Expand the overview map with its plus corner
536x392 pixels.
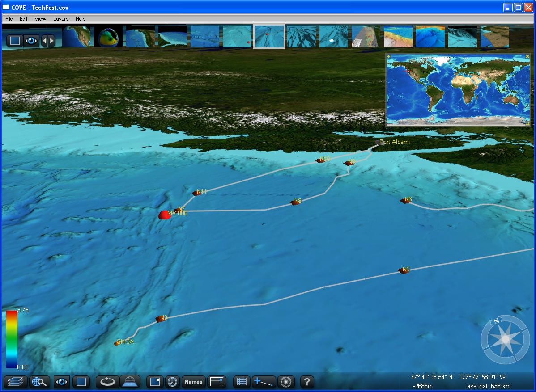coord(388,56)
